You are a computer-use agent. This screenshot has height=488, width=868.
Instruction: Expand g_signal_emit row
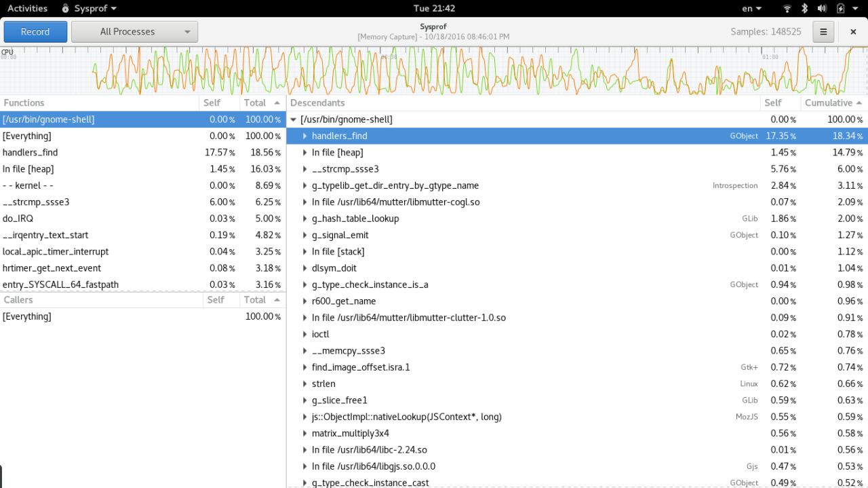(304, 235)
